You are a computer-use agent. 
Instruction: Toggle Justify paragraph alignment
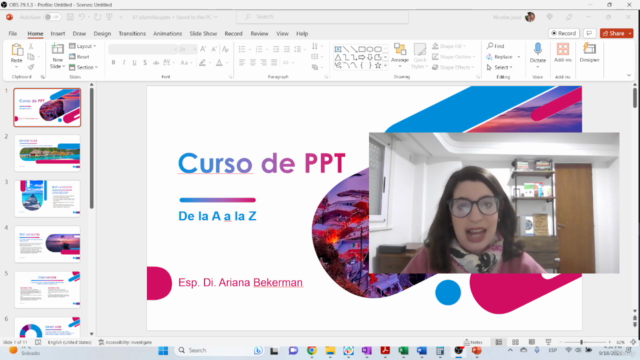pyautogui.click(x=274, y=62)
